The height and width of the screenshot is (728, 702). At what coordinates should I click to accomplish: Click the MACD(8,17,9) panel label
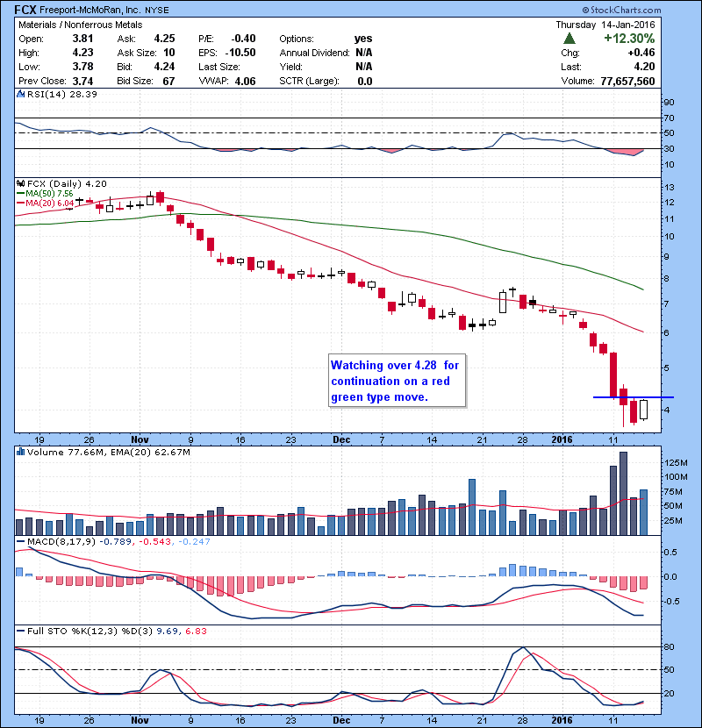click(x=61, y=541)
